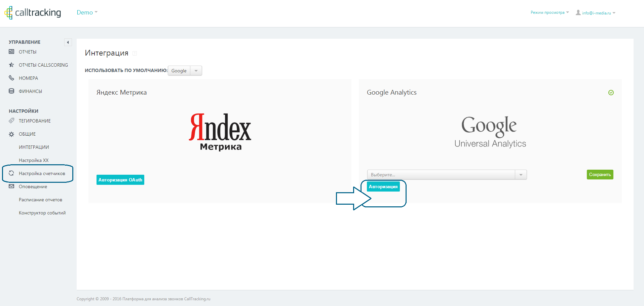Open the Общие settings
The height and width of the screenshot is (306, 644).
pyautogui.click(x=27, y=134)
